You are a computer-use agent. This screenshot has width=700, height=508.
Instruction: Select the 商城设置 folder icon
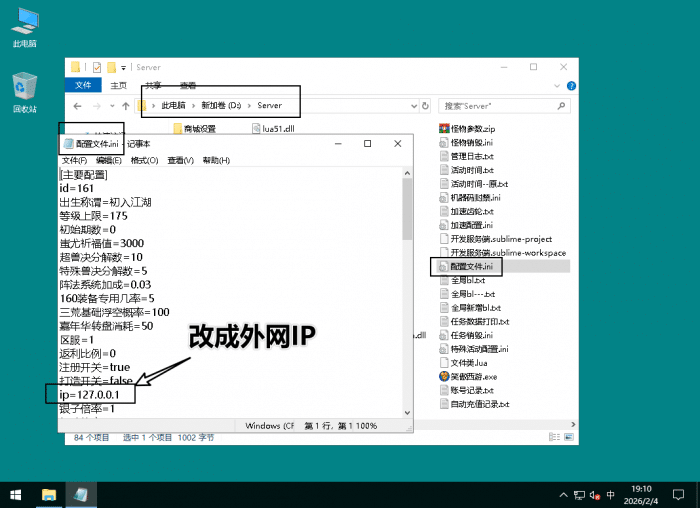coord(178,129)
